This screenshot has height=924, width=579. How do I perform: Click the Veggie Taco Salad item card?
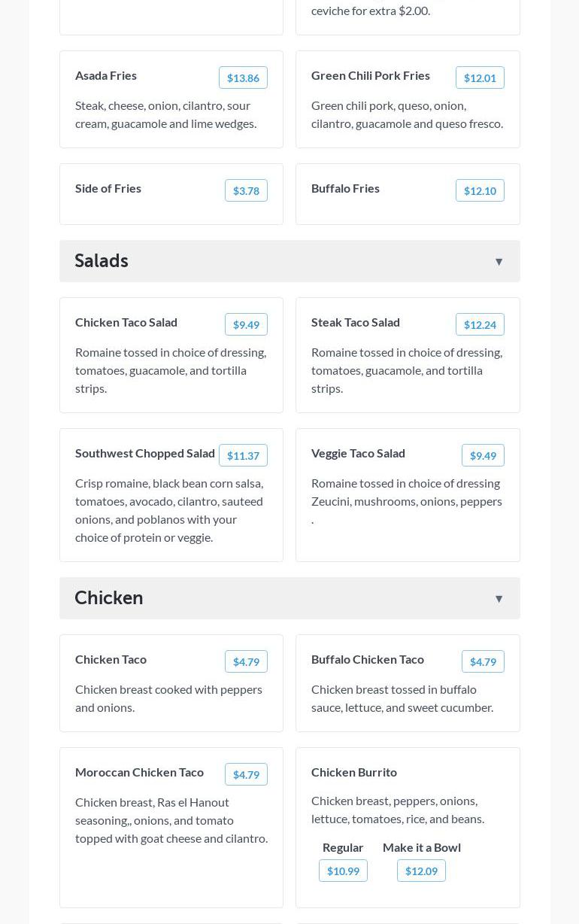[x=408, y=527]
